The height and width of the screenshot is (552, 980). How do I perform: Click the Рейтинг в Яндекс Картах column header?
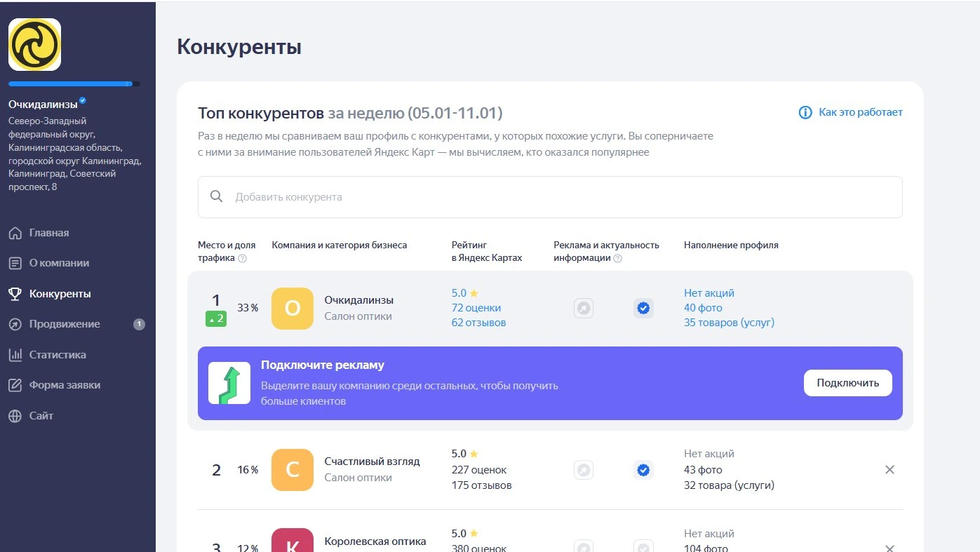tap(487, 252)
